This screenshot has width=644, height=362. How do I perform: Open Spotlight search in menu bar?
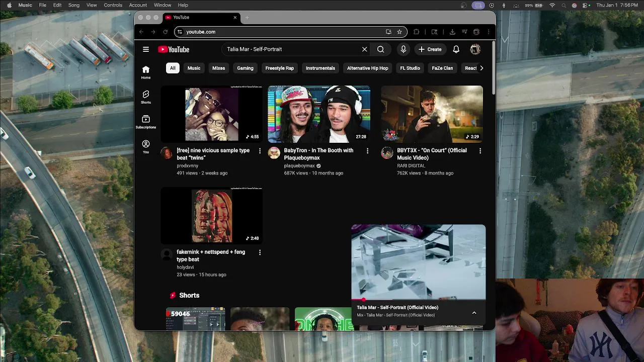(x=563, y=5)
